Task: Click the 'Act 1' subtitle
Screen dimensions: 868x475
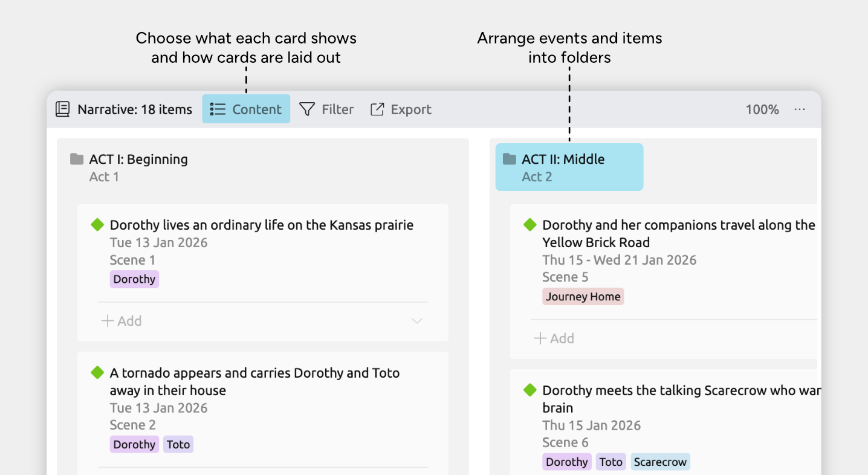Action: [x=104, y=176]
